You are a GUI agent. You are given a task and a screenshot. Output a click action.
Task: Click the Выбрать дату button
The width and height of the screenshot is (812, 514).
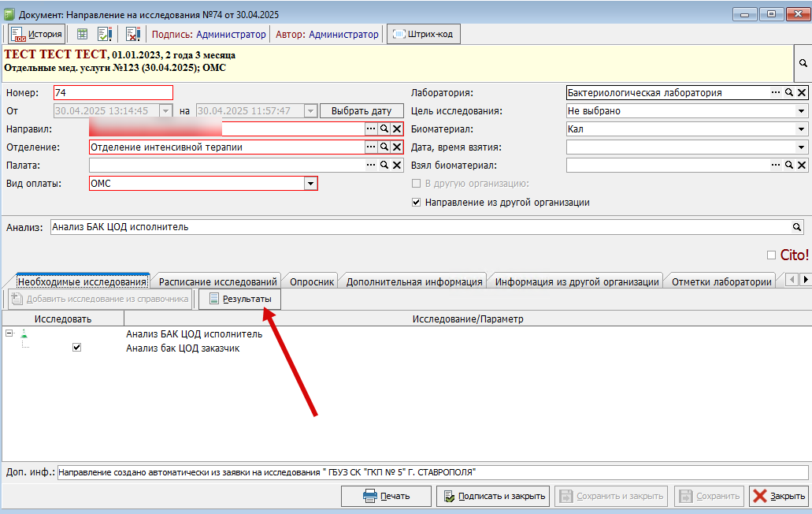click(362, 111)
